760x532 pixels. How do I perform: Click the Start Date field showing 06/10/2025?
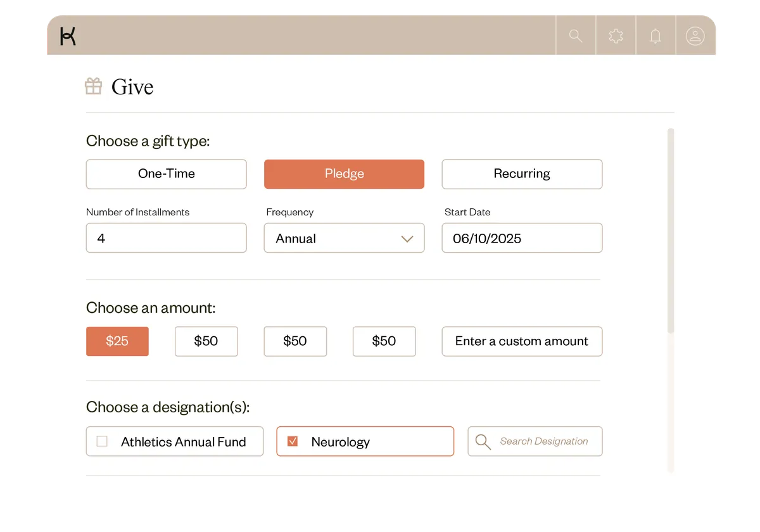[x=522, y=238]
